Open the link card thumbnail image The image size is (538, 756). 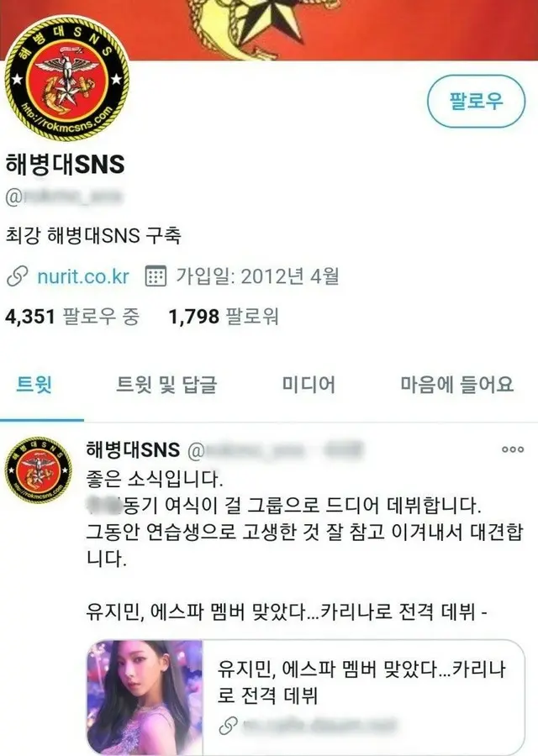pyautogui.click(x=145, y=698)
